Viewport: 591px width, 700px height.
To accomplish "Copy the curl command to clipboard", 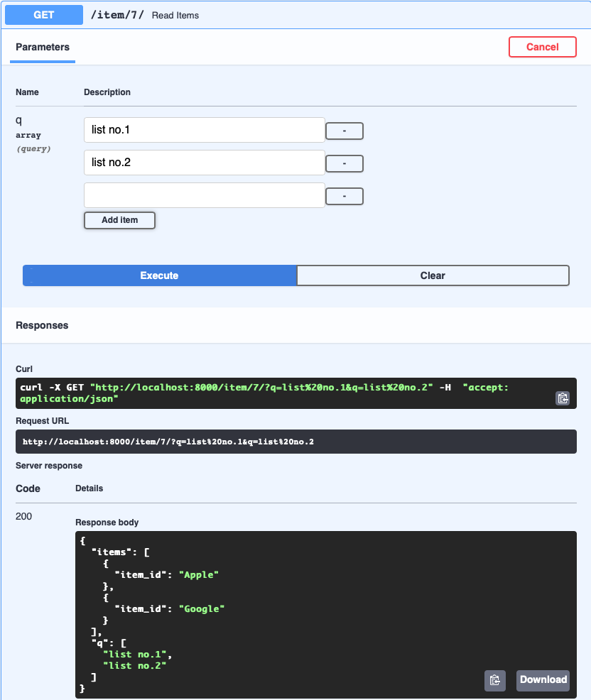I will (563, 398).
